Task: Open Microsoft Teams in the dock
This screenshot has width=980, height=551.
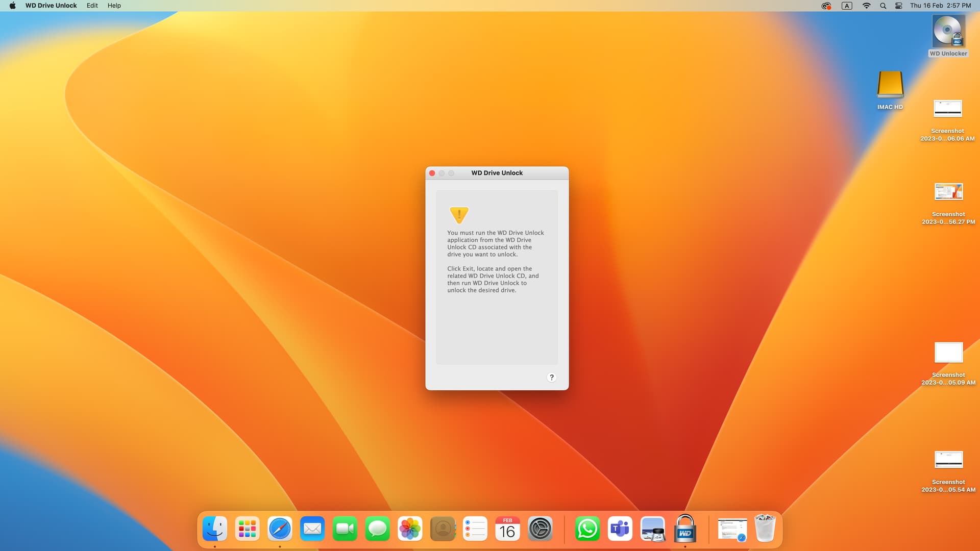Action: (x=620, y=529)
